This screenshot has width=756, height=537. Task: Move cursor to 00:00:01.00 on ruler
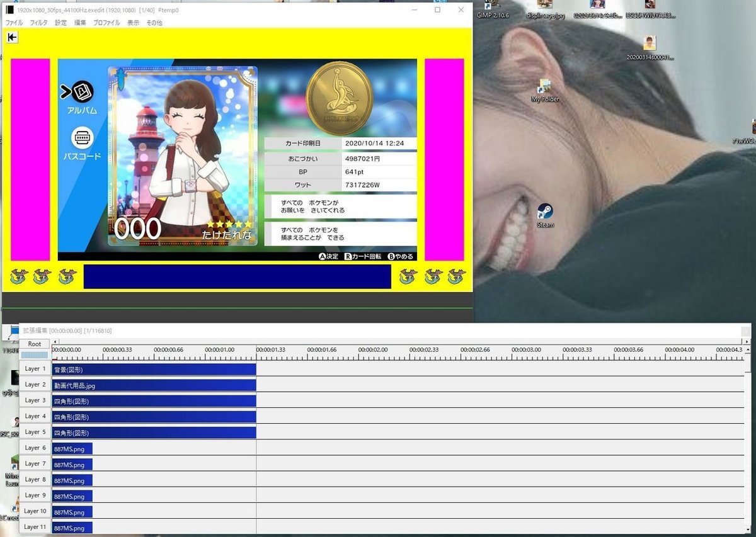(x=220, y=350)
